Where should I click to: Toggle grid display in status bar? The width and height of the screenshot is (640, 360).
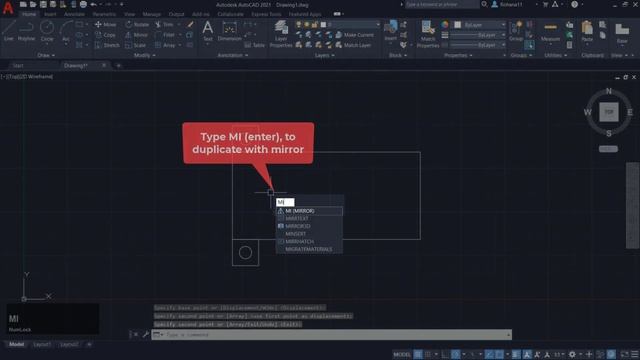click(418, 354)
